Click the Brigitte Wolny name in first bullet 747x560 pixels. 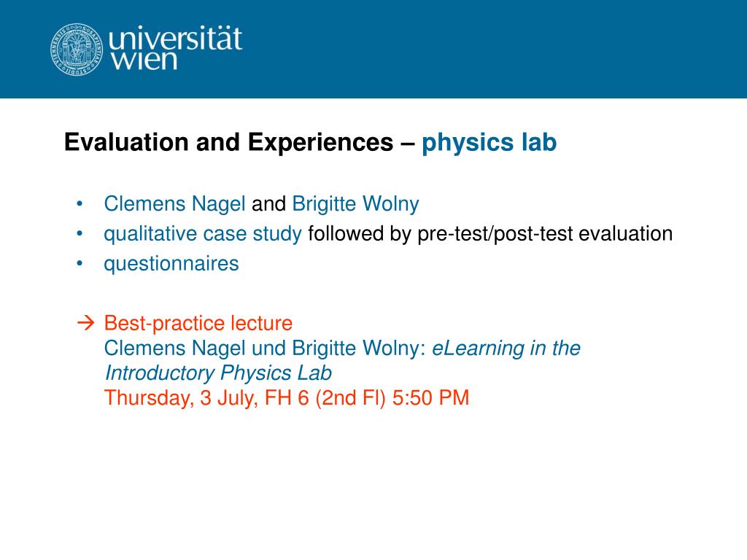(355, 204)
